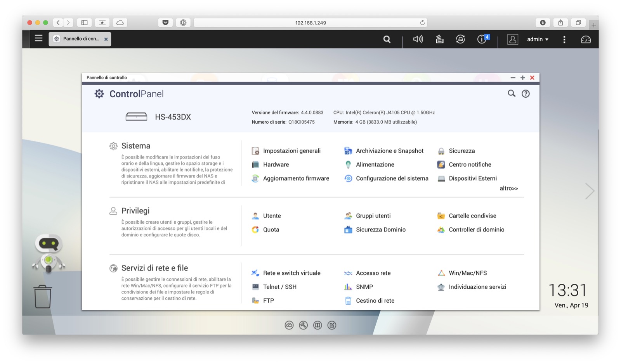
Task: Click the utility tools icon in bottom dock
Action: (304, 325)
